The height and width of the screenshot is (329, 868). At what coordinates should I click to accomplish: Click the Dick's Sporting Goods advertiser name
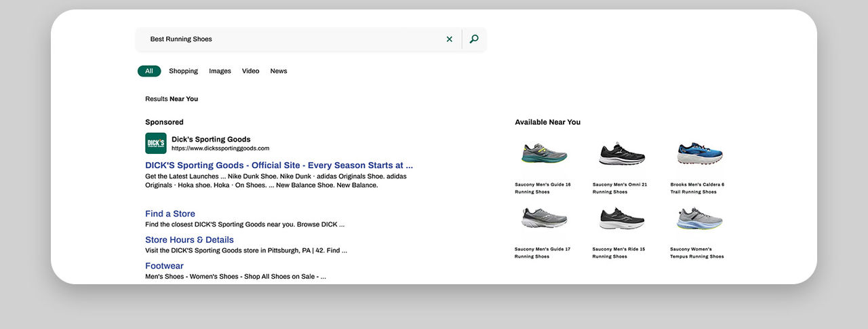[x=211, y=139]
